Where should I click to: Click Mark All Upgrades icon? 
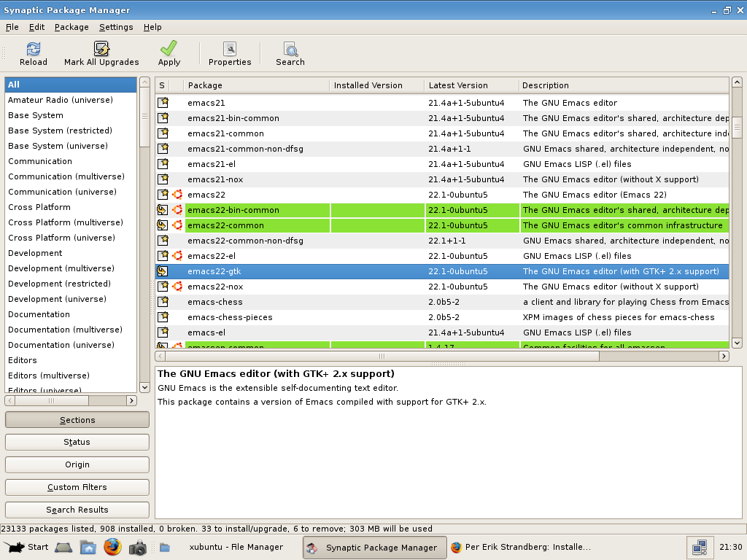[101, 49]
